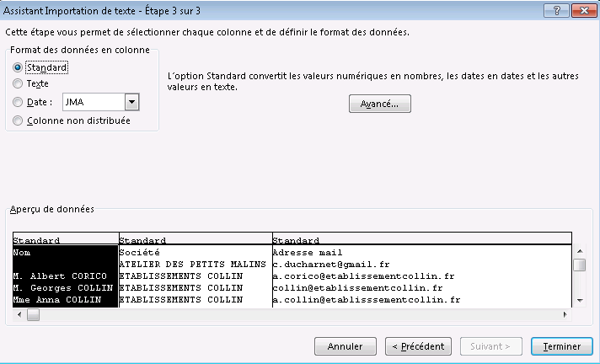Select the Date column format option

[19, 102]
